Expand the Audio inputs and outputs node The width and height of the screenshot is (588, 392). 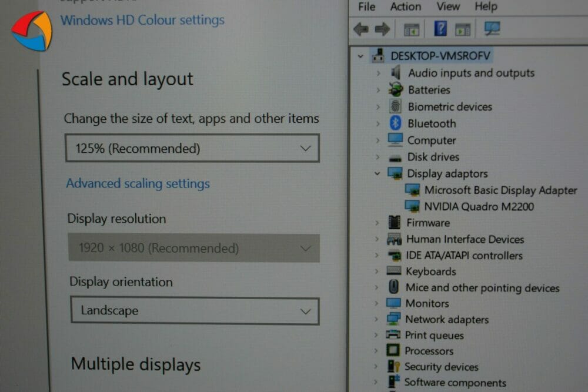tap(378, 73)
